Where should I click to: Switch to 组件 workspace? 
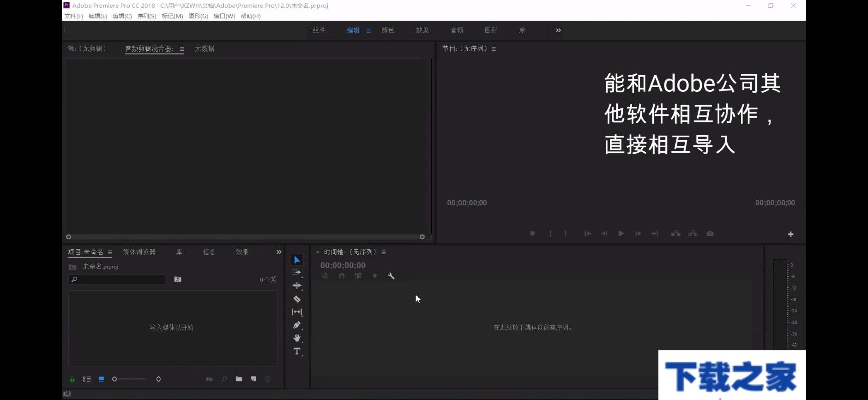[x=319, y=30]
